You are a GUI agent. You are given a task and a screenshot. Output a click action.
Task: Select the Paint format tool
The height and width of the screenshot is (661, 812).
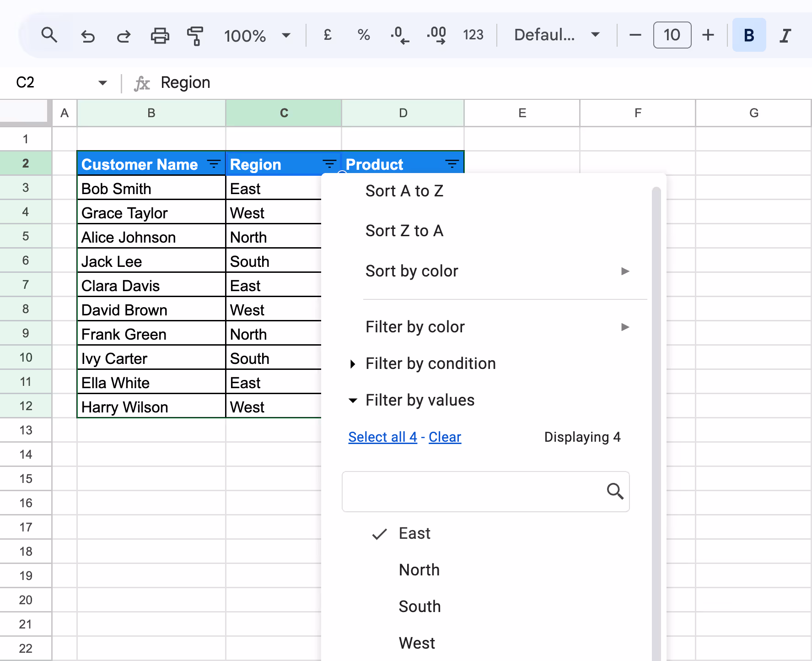pyautogui.click(x=194, y=35)
